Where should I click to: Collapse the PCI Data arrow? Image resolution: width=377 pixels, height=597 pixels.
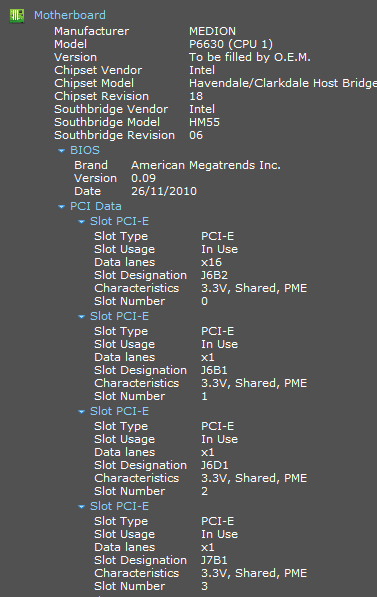coord(61,207)
